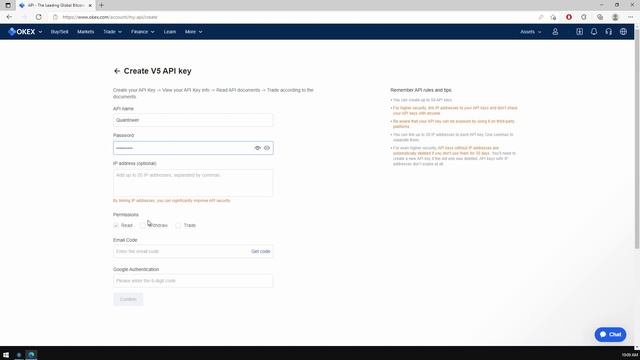Show the password using the first eye icon
The image size is (640, 360).
point(258,148)
